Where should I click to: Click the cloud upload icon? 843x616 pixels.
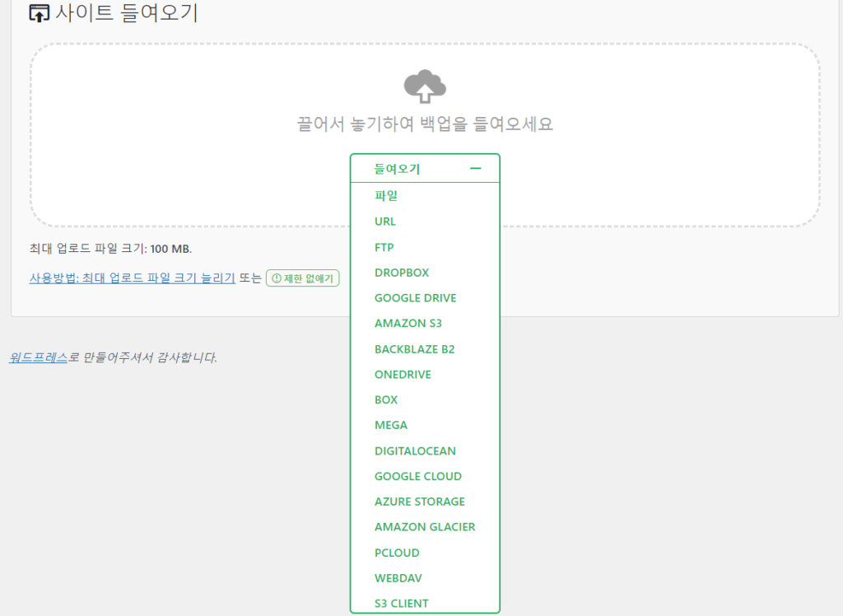[x=425, y=86]
